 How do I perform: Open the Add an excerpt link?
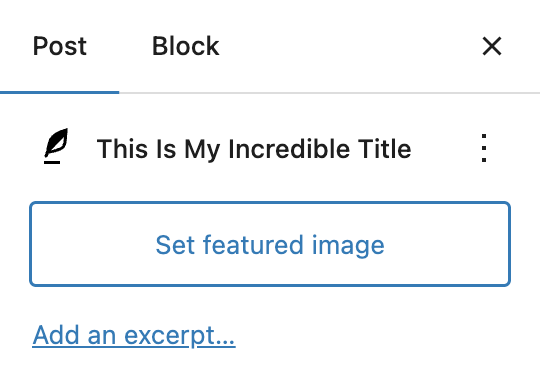tap(134, 335)
